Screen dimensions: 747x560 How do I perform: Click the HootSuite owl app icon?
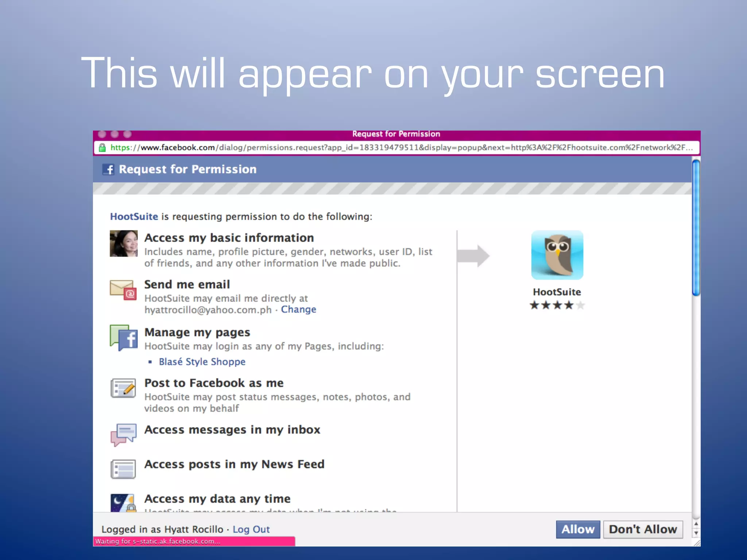point(557,255)
